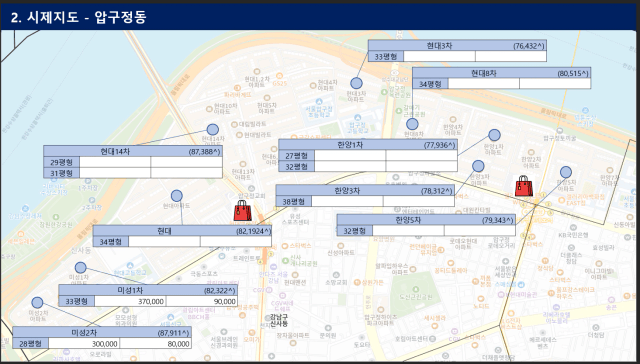Viewport: 640px width, 364px height.
Task: Select 33평형 cell in 미성1차 table
Action: coord(77,301)
